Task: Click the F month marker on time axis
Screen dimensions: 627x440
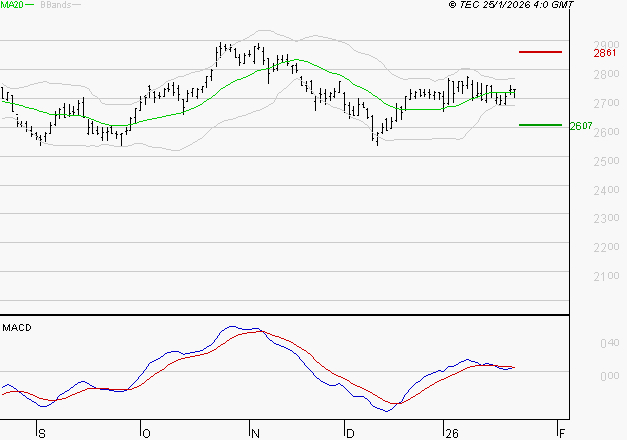Action: click(562, 434)
